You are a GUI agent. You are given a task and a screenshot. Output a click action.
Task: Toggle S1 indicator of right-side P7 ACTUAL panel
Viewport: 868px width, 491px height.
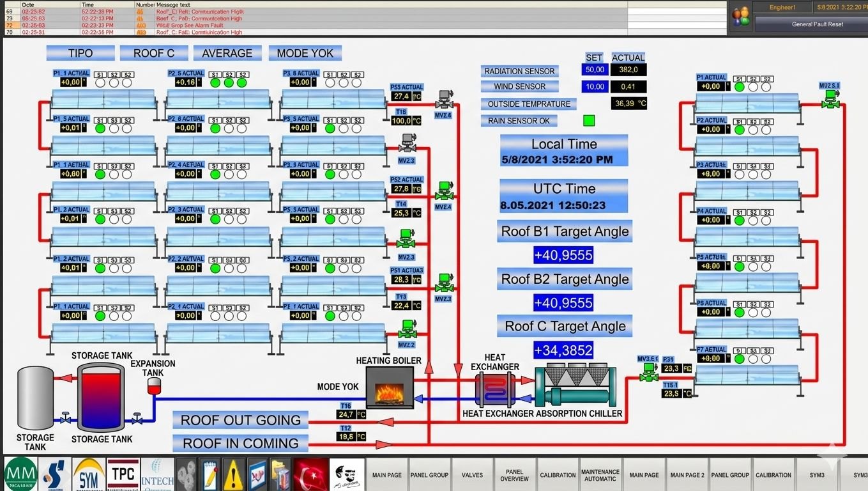tap(740, 359)
